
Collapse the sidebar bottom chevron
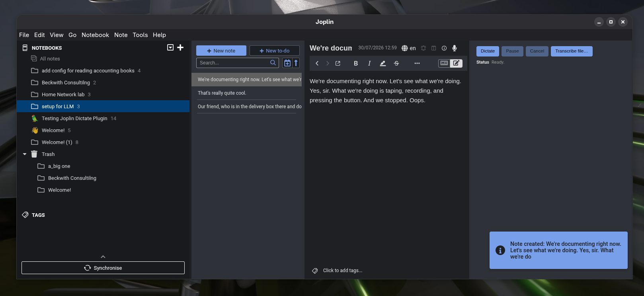point(103,257)
